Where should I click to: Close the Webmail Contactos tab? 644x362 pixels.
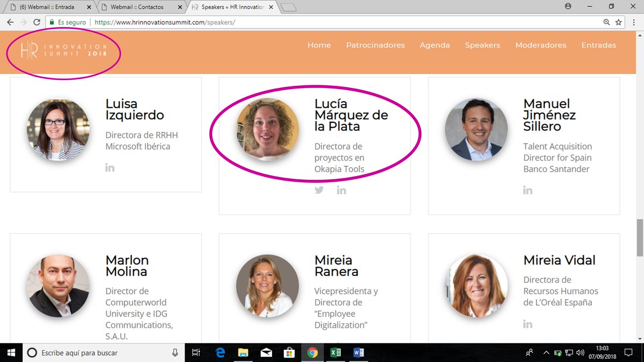180,7
